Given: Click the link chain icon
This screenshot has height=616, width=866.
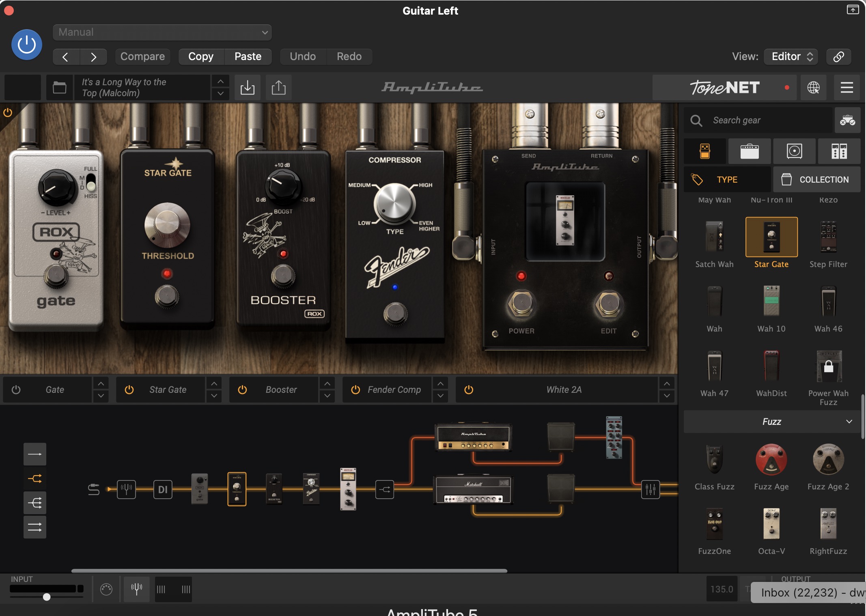Looking at the screenshot, I should pyautogui.click(x=839, y=57).
